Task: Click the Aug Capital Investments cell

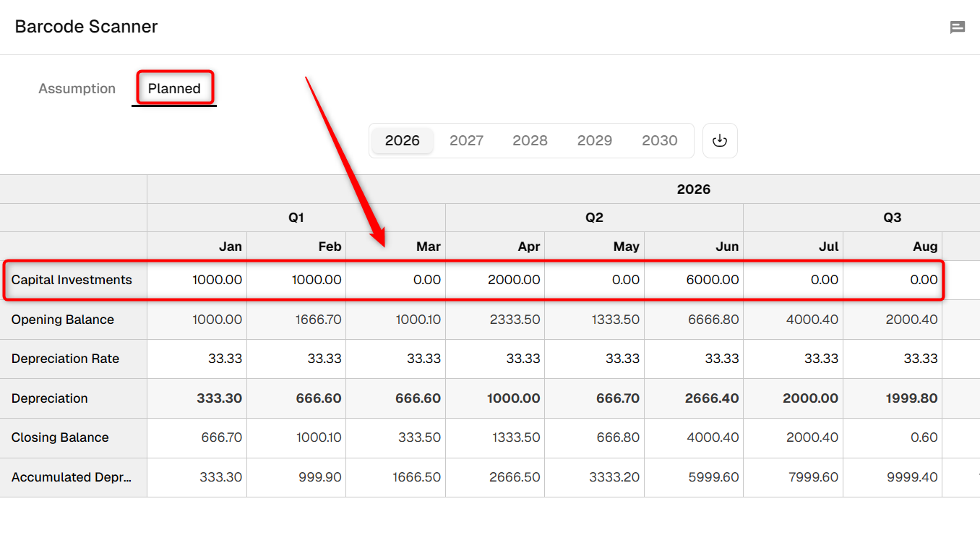Action: [x=893, y=280]
